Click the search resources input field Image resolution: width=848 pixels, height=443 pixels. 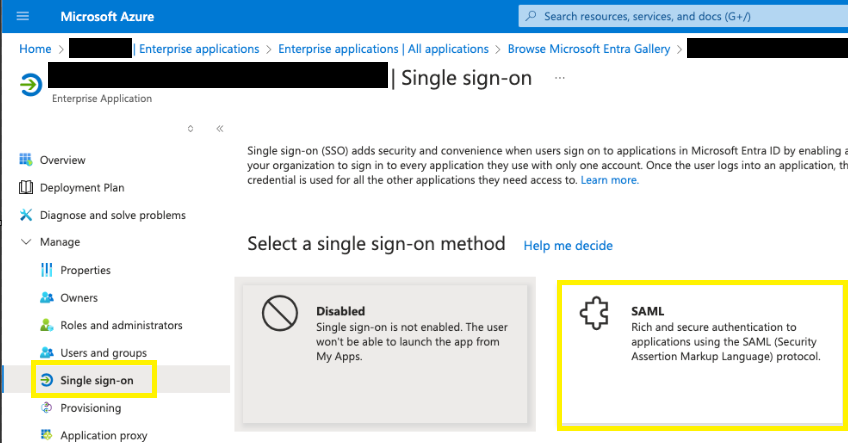[x=683, y=16]
